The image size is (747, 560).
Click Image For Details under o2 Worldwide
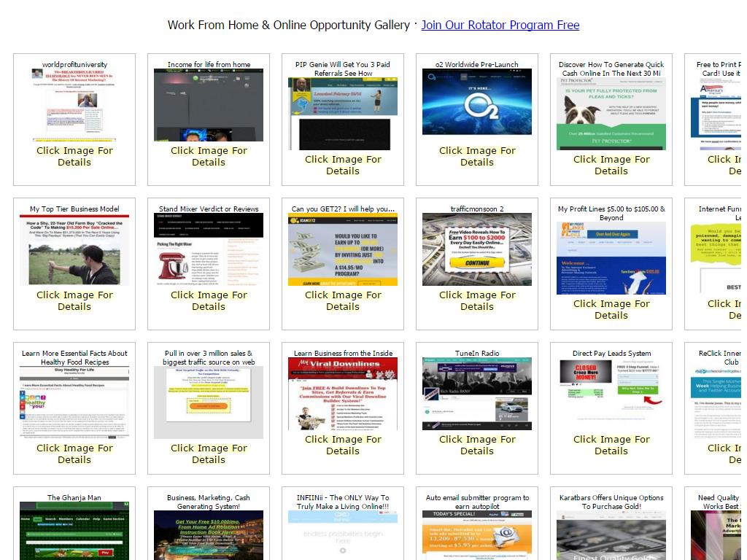pos(477,156)
